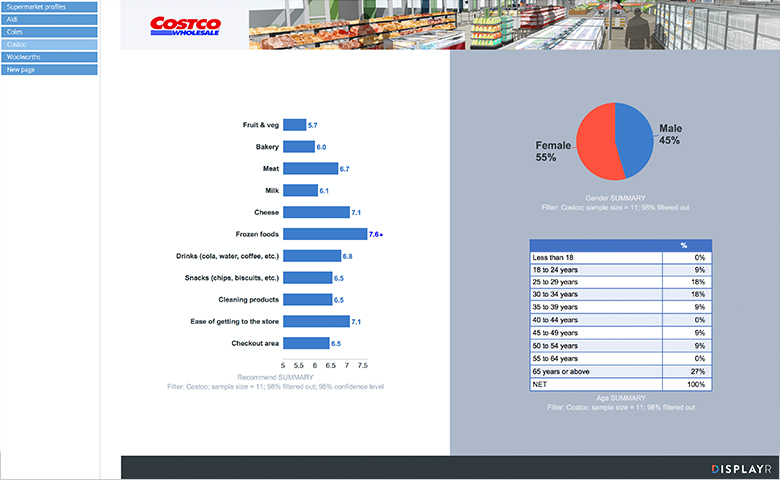
Task: Click the Age SUMMARY caption
Action: click(x=621, y=398)
